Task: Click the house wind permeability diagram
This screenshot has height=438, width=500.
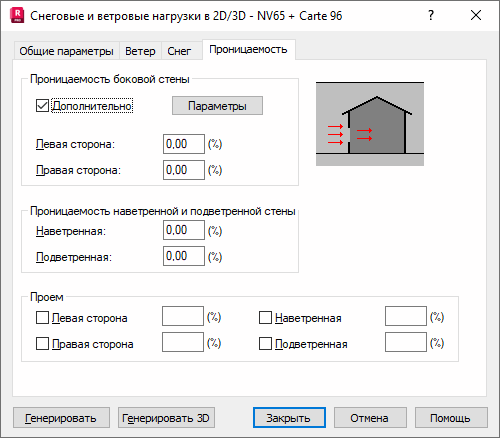Action: coord(370,124)
